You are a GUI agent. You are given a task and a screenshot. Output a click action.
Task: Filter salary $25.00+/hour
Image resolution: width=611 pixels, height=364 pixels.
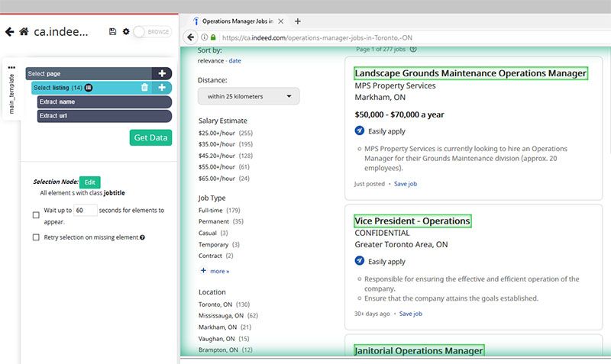pyautogui.click(x=217, y=133)
